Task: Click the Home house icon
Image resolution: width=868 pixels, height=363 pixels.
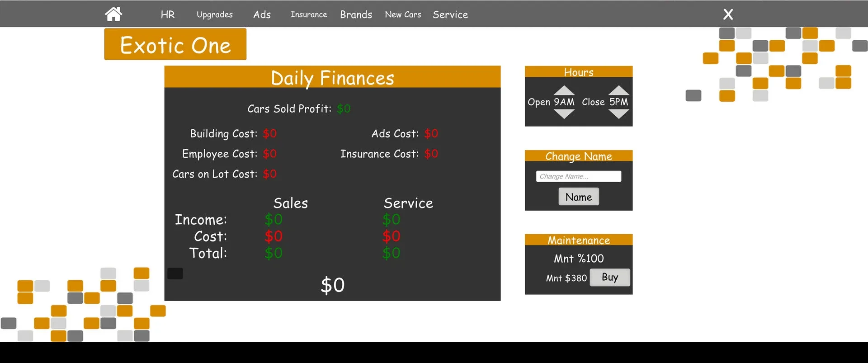Action: tap(113, 14)
